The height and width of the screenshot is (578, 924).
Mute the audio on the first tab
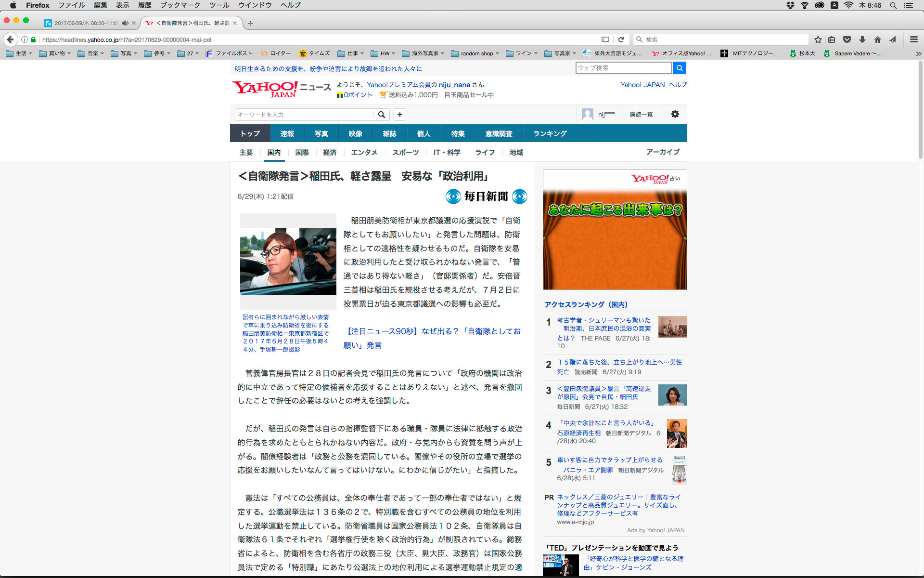[x=125, y=23]
